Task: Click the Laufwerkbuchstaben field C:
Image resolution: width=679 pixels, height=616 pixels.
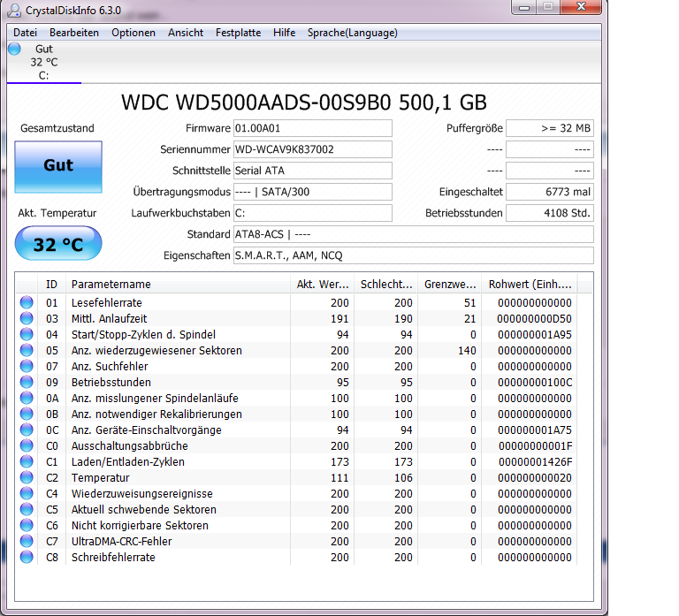Action: tap(313, 213)
